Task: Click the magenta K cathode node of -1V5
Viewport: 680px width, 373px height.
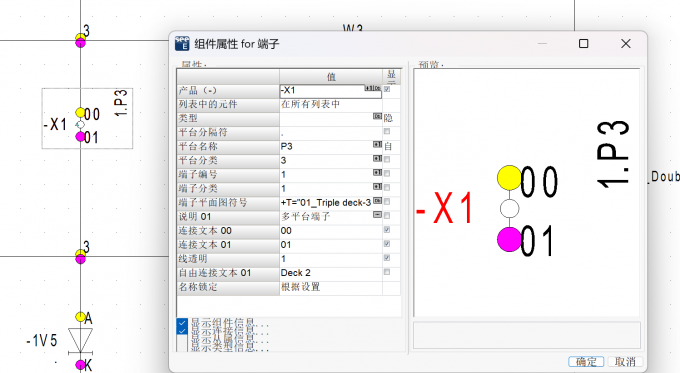Action: coord(80,364)
